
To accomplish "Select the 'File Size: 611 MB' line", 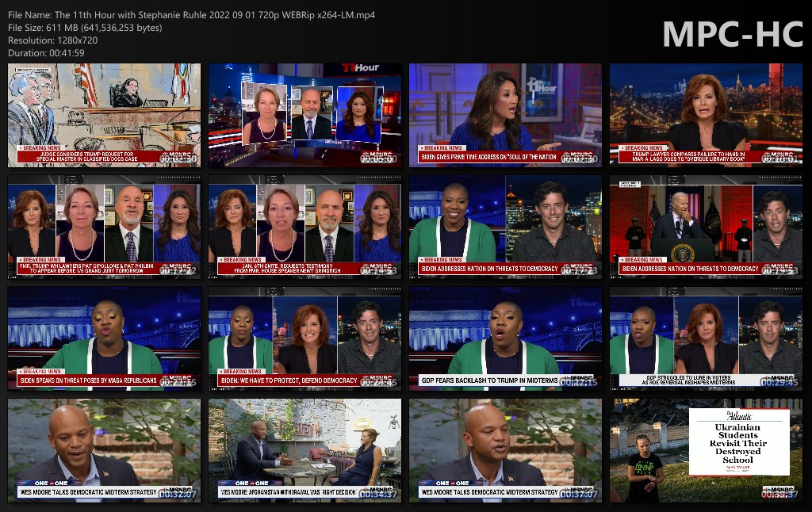I will (x=85, y=28).
